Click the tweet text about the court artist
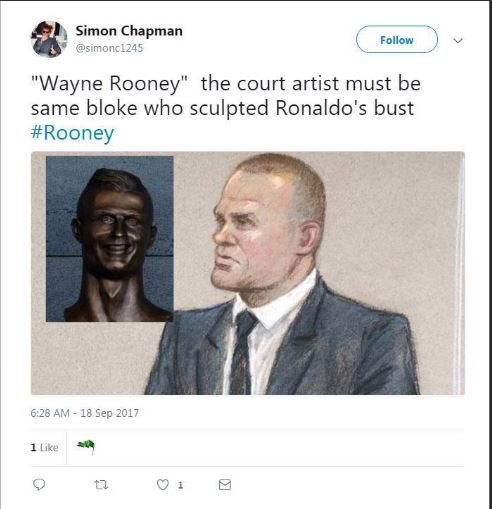Viewport: 492px width, 509px height. tap(226, 96)
